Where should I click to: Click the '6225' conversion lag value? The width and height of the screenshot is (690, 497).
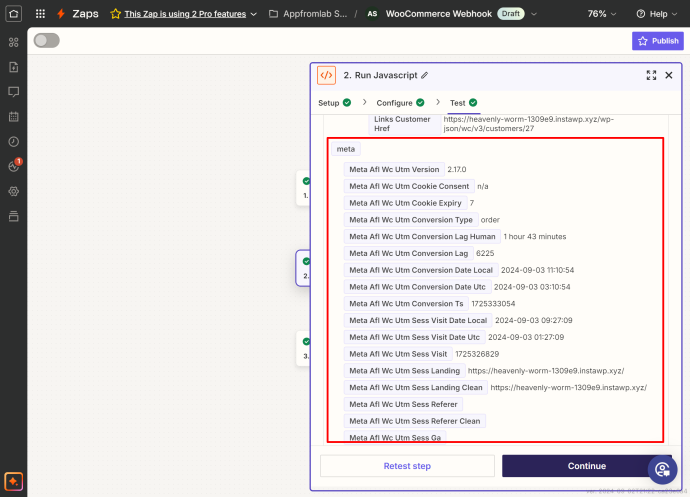[x=485, y=254]
